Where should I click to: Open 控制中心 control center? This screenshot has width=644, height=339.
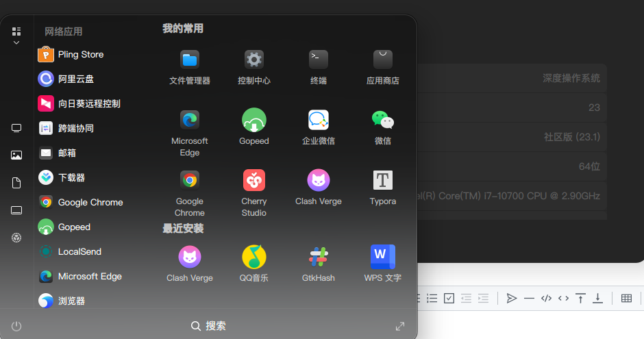tap(253, 68)
